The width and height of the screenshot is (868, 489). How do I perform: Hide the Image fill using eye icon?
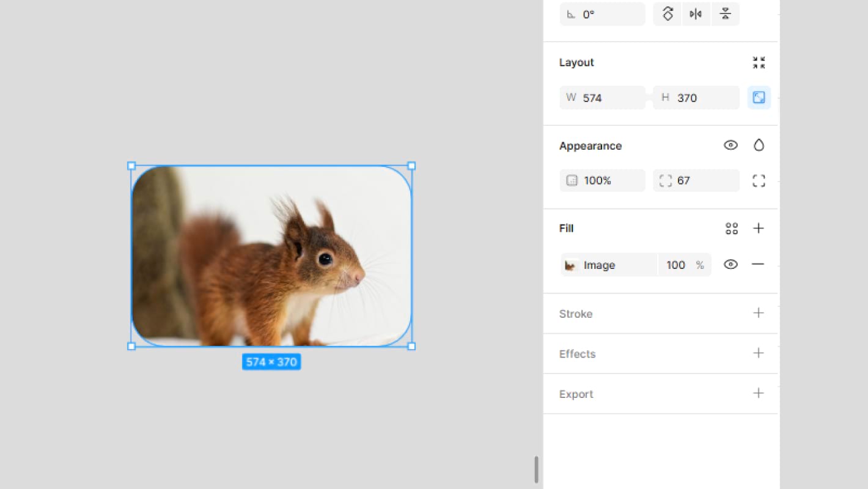(x=730, y=264)
